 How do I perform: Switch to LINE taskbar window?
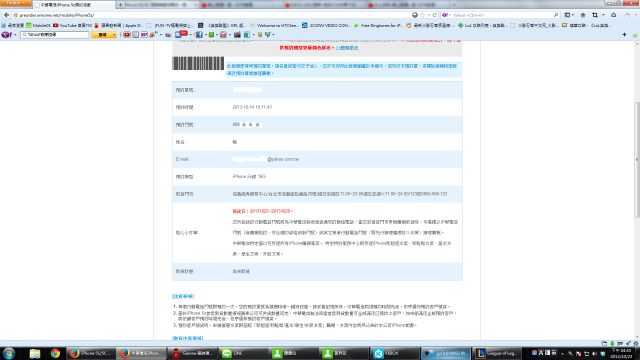(x=243, y=353)
